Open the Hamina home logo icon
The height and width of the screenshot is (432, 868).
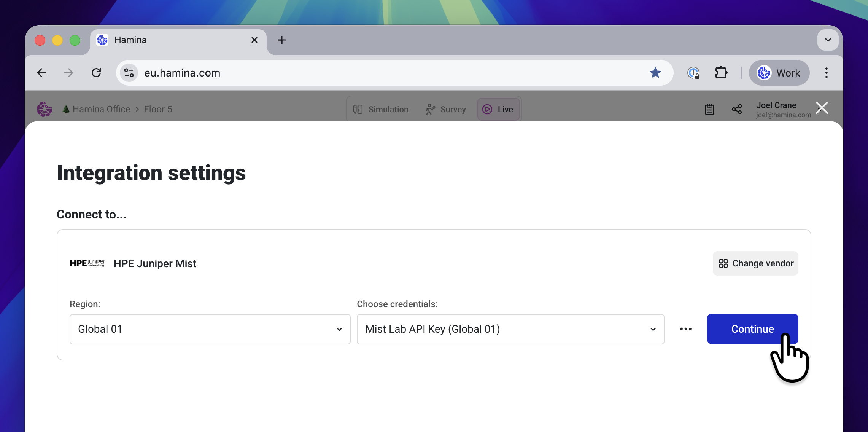(x=44, y=109)
